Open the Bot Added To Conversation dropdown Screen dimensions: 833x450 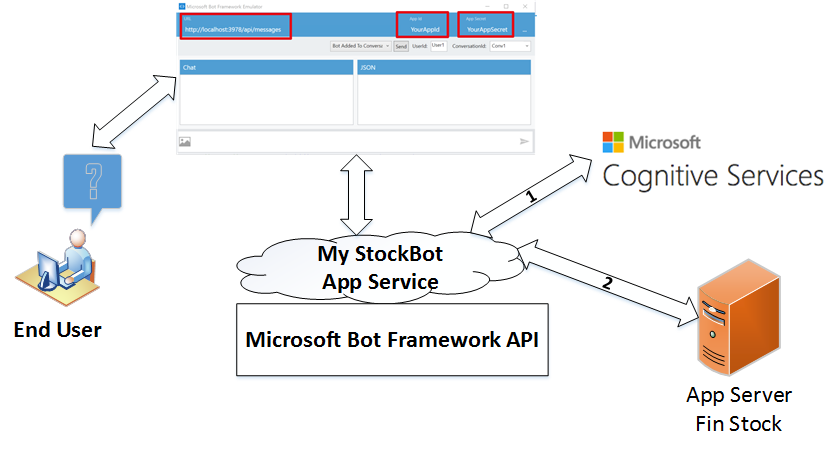tap(360, 46)
